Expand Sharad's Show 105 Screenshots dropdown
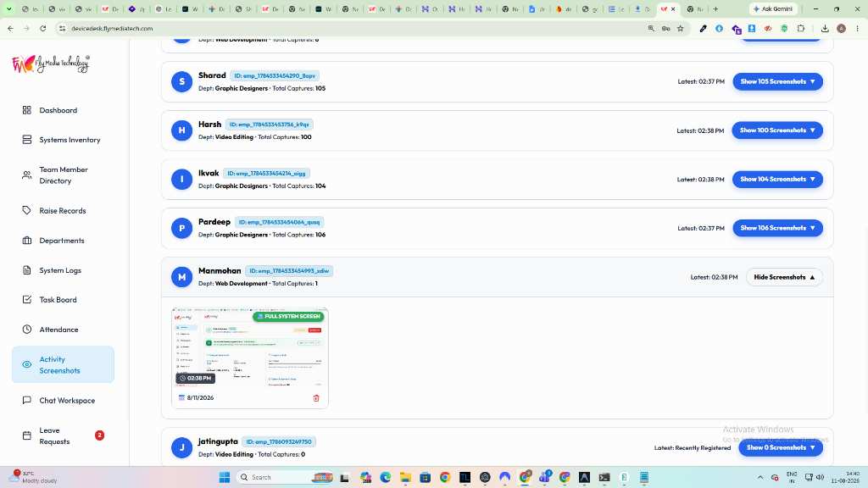868x488 pixels. tap(778, 81)
